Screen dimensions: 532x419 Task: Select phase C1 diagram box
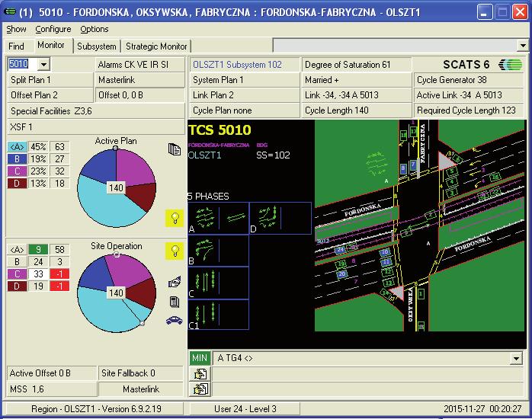[x=219, y=315]
